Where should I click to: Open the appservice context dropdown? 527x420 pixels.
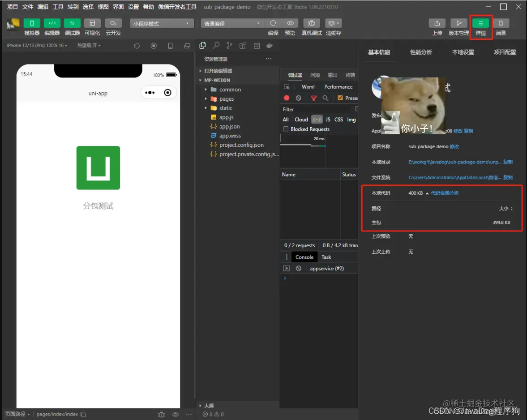pyautogui.click(x=327, y=269)
